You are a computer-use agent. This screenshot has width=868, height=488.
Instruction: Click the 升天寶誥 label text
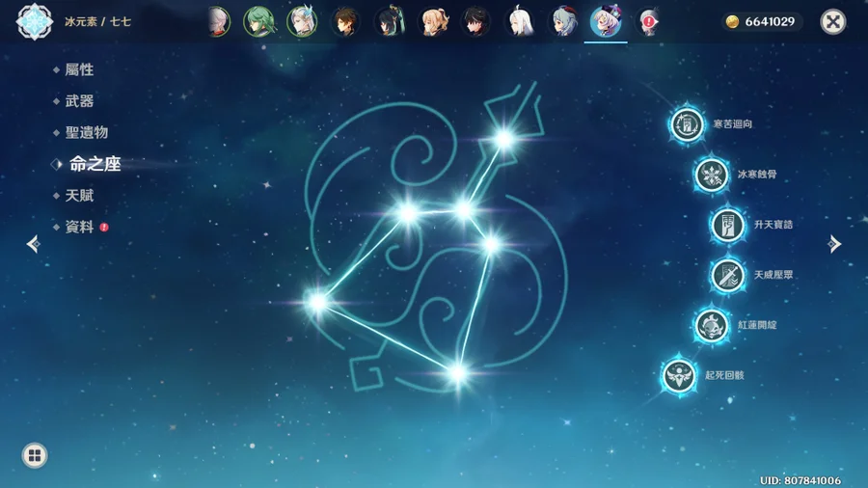click(773, 225)
